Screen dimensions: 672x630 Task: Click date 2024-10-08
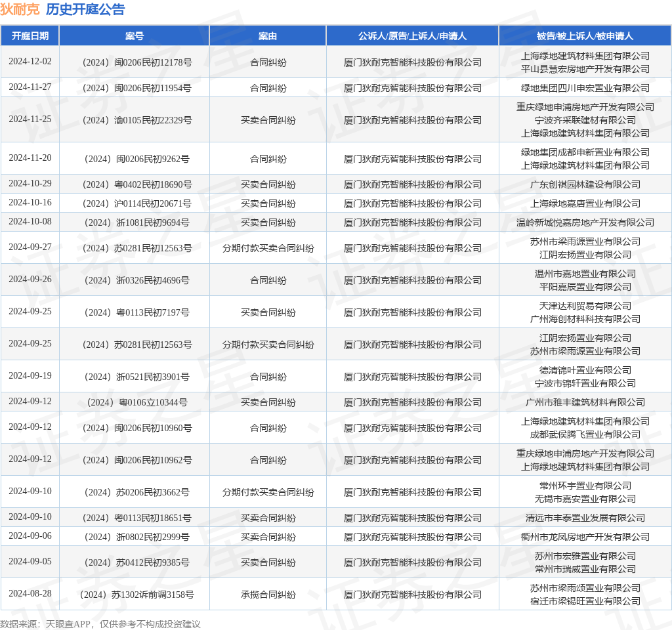[x=30, y=222]
